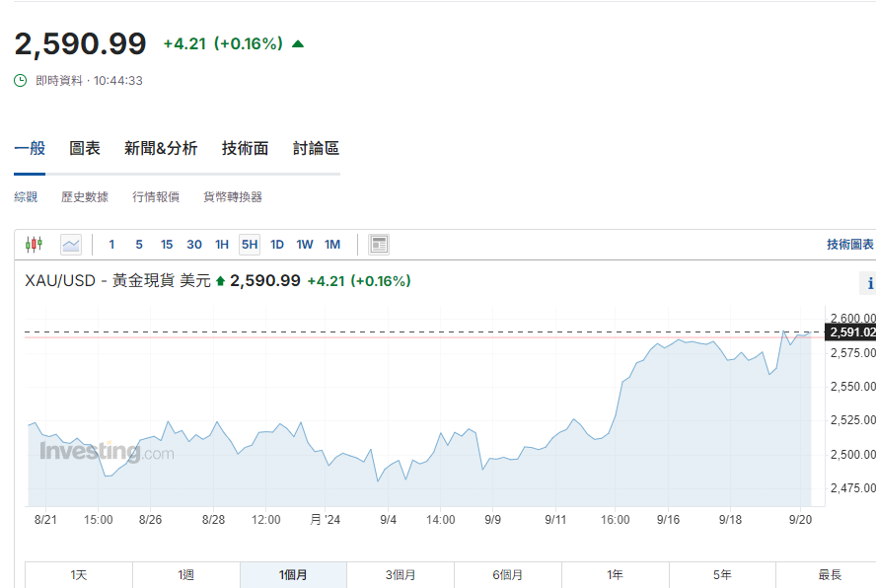View 歷史數據 via its link
The height and width of the screenshot is (588, 876).
84,196
